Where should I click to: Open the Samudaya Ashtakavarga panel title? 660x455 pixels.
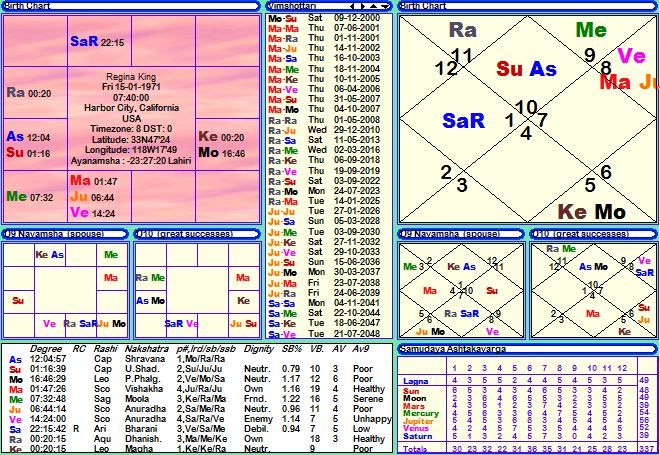(x=452, y=349)
